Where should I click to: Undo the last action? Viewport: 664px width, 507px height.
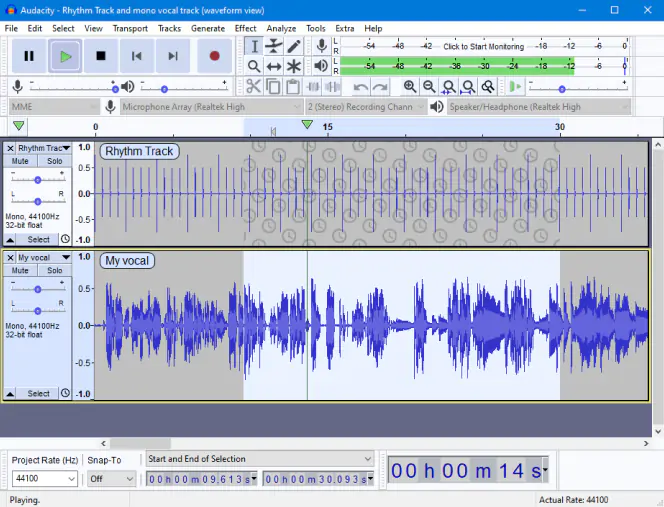click(x=360, y=87)
